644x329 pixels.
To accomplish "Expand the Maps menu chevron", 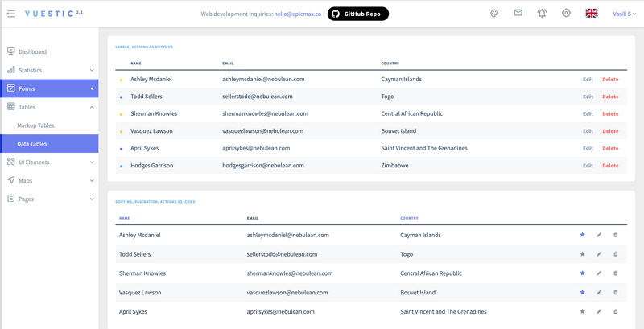I will click(92, 180).
